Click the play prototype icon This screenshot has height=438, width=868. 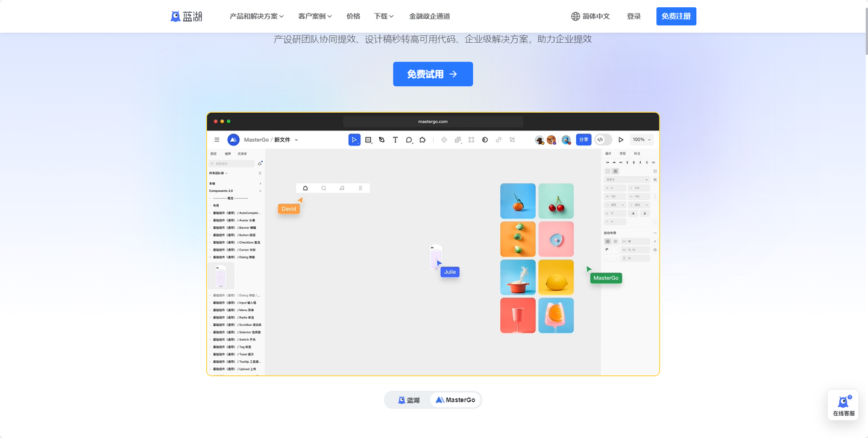pyautogui.click(x=621, y=140)
